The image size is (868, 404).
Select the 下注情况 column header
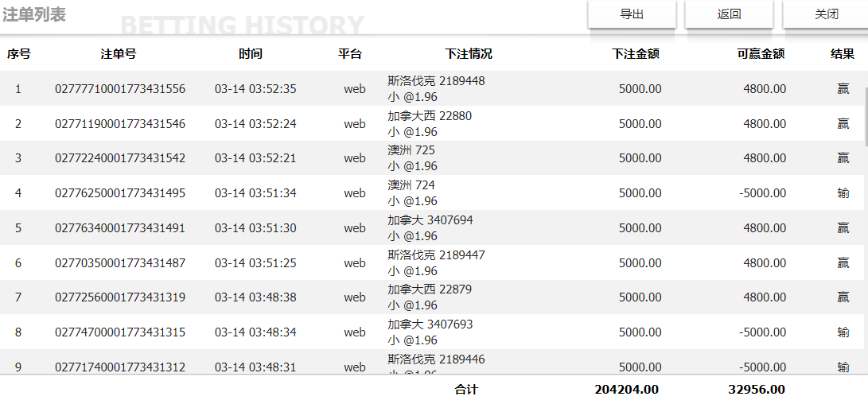pos(469,54)
